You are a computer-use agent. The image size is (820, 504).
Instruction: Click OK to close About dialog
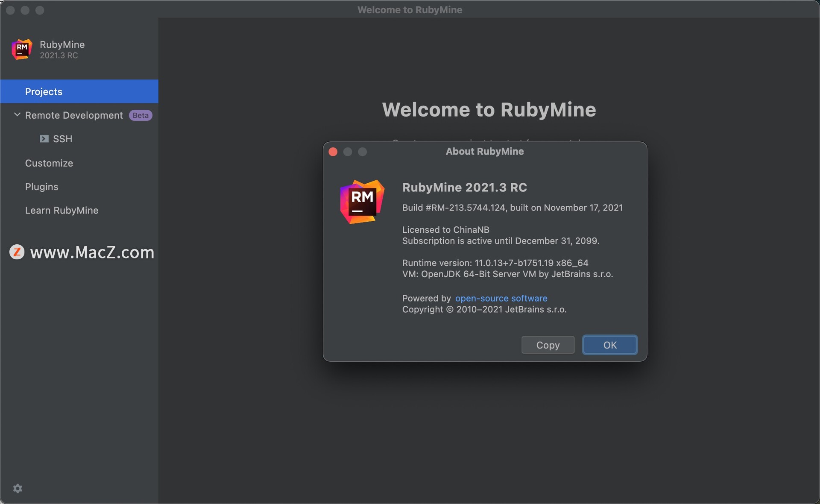(610, 344)
